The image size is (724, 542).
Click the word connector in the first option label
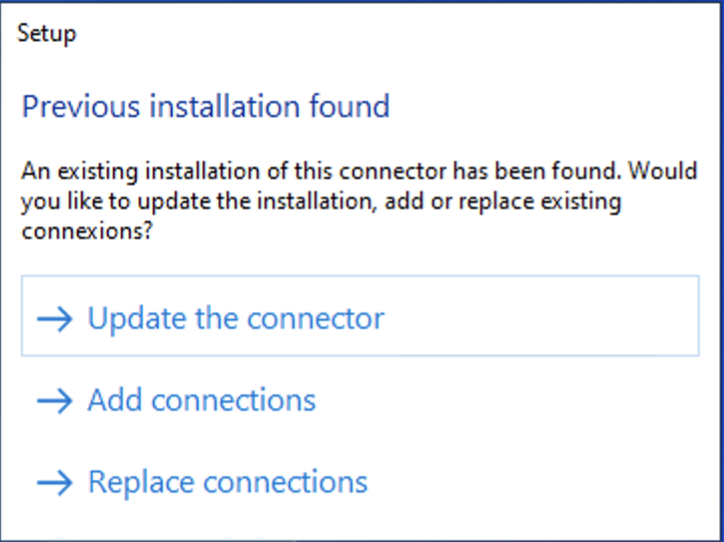click(315, 319)
